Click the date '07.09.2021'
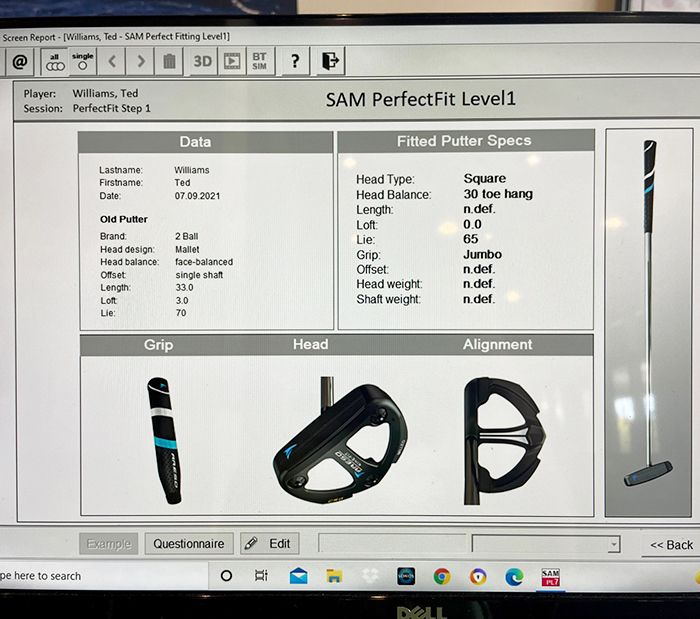Viewport: 700px width, 619px height. (x=197, y=196)
